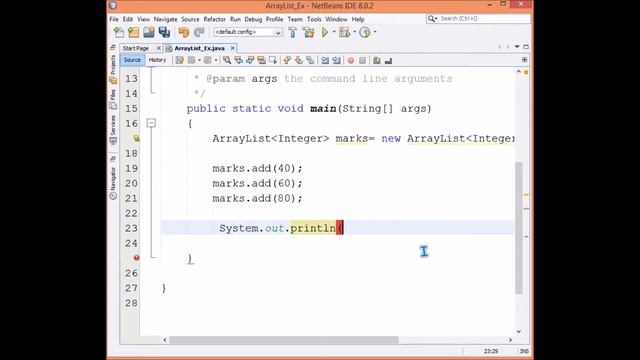Click the Shift Line Left icon
The width and height of the screenshot is (640, 360).
(325, 60)
